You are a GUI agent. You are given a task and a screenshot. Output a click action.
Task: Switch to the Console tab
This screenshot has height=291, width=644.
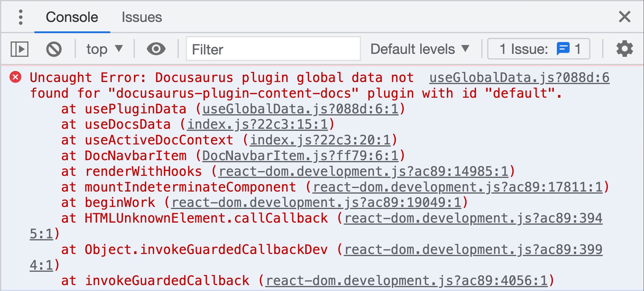click(72, 17)
